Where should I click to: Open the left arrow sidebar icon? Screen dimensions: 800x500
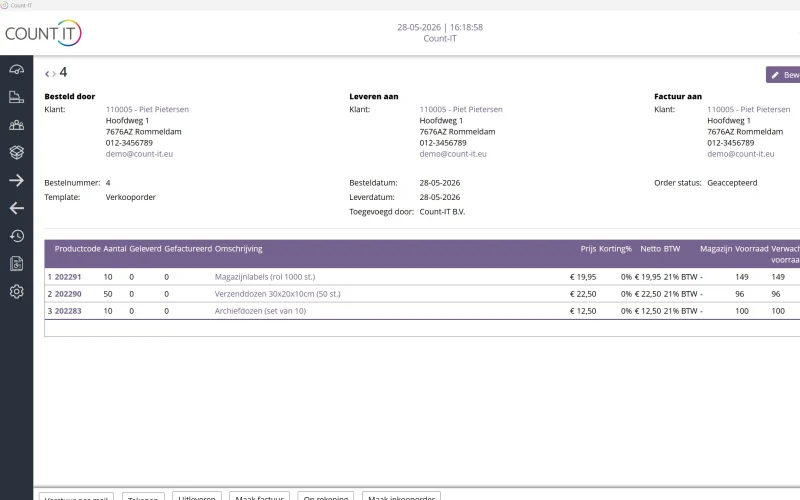tap(16, 208)
